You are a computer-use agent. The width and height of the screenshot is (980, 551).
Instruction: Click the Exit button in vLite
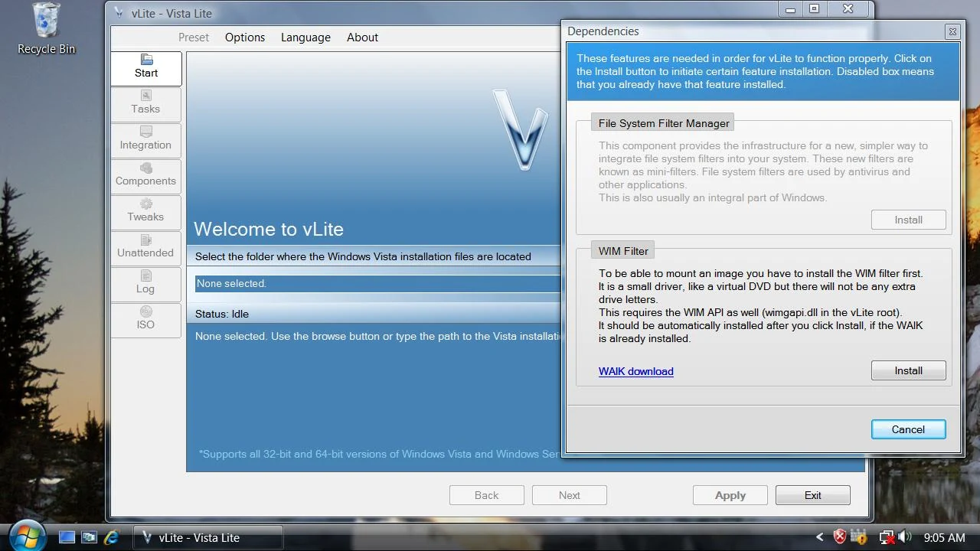pyautogui.click(x=812, y=495)
